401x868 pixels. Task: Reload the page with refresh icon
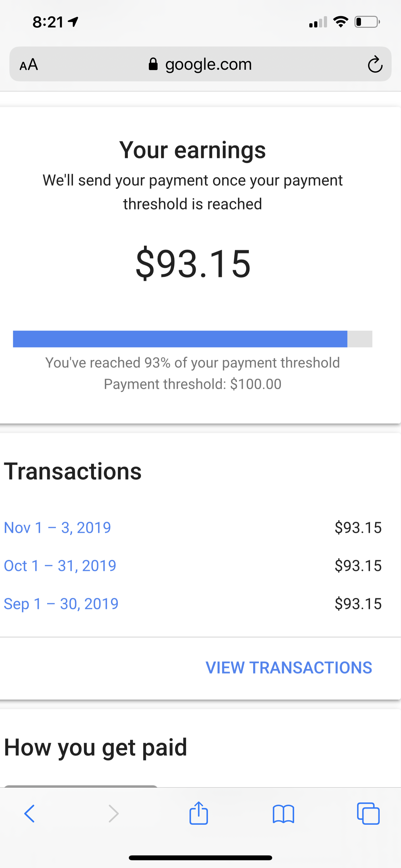375,64
